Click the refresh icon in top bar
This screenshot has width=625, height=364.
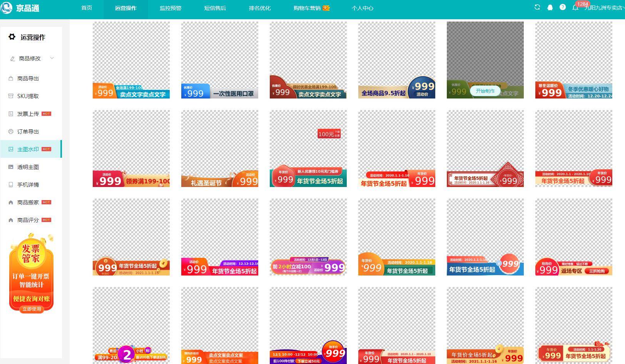click(537, 7)
